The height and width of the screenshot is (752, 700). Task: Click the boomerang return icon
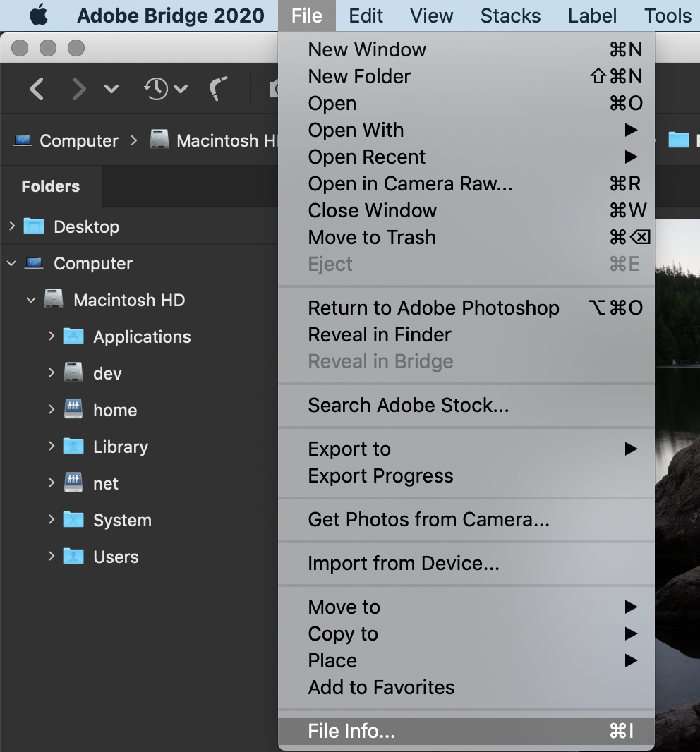[x=218, y=89]
